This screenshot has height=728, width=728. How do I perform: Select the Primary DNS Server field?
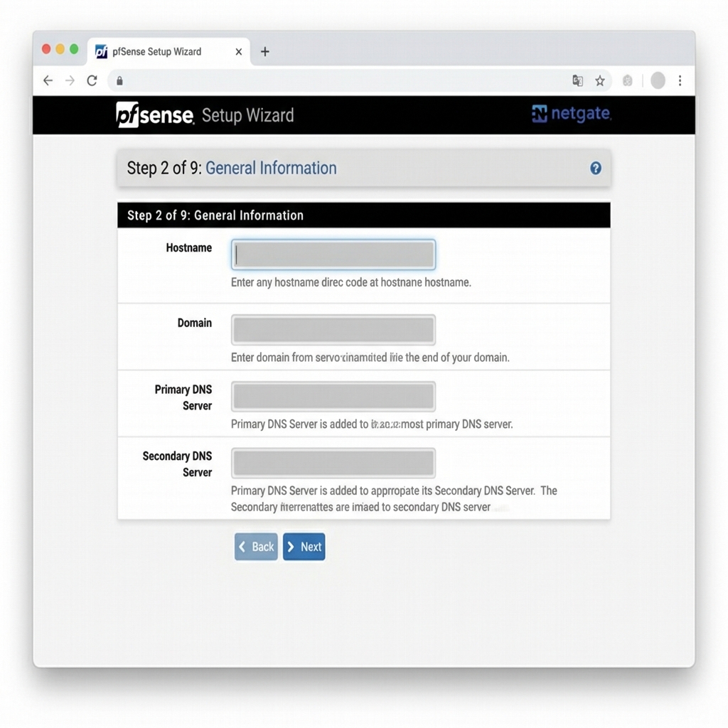(333, 396)
